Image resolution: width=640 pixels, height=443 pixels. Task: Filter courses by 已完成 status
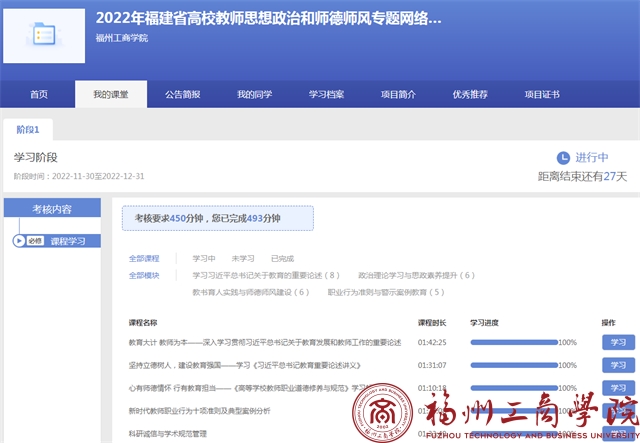click(282, 258)
